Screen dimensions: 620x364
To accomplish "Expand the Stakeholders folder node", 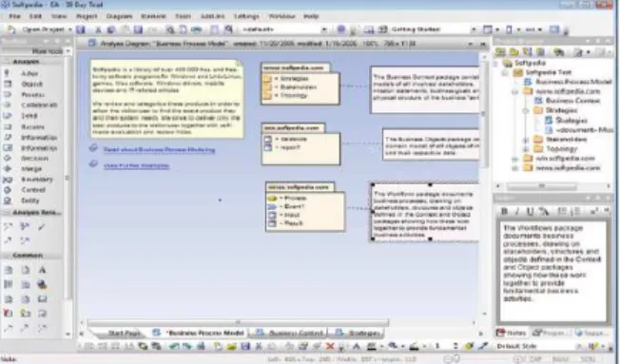I will click(x=526, y=140).
